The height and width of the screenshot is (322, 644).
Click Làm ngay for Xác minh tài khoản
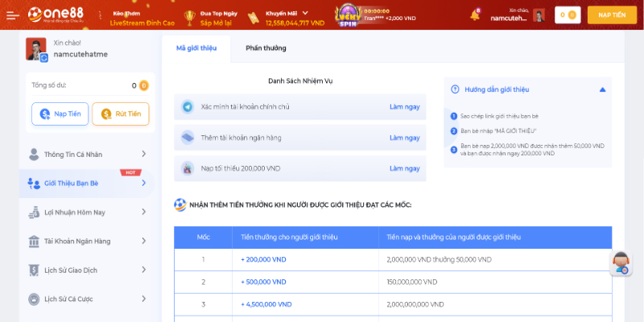click(405, 107)
